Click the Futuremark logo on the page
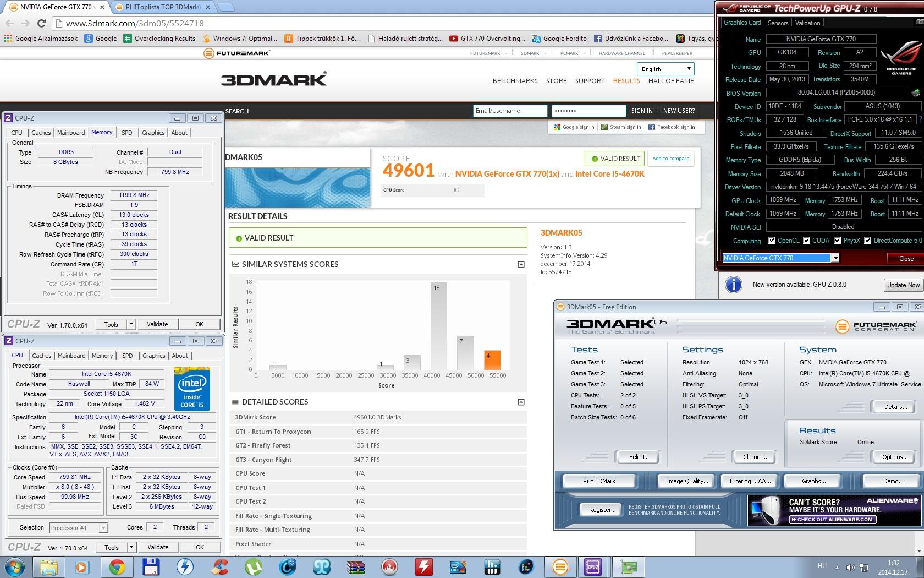Screen dimensions: 924x578 tap(237, 53)
